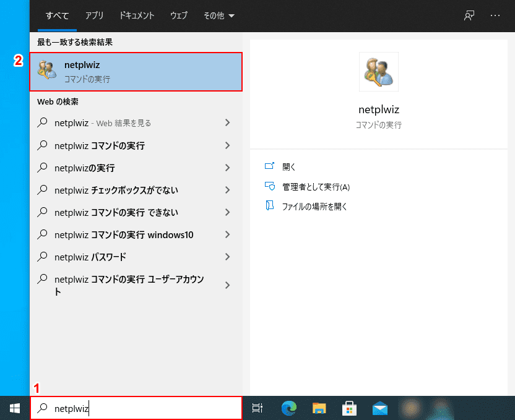515x420 pixels.
Task: Click the netplwiz users icon in the preview pane
Action: (x=378, y=72)
